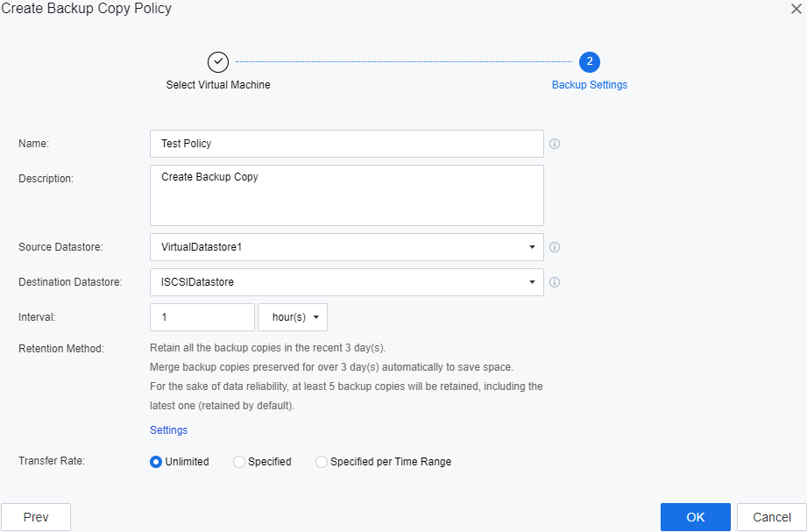Show info for Destination Datastore
807x532 pixels.
[555, 282]
